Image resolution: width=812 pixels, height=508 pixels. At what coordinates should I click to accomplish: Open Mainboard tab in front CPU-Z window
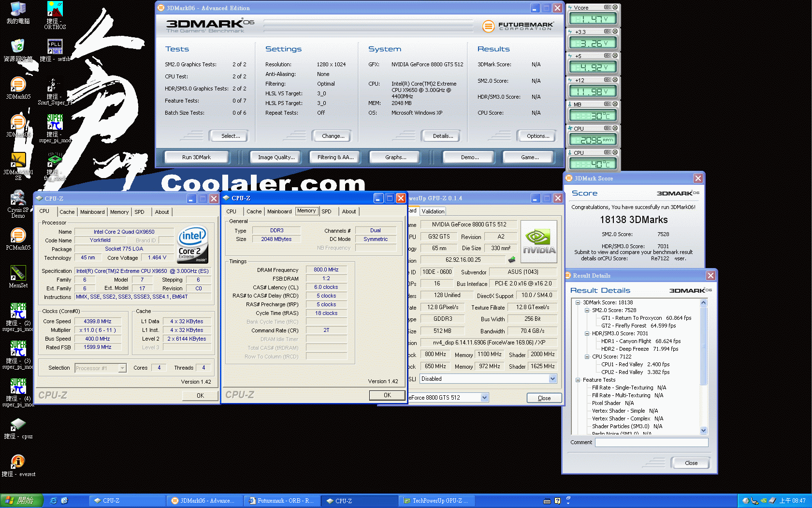click(279, 211)
